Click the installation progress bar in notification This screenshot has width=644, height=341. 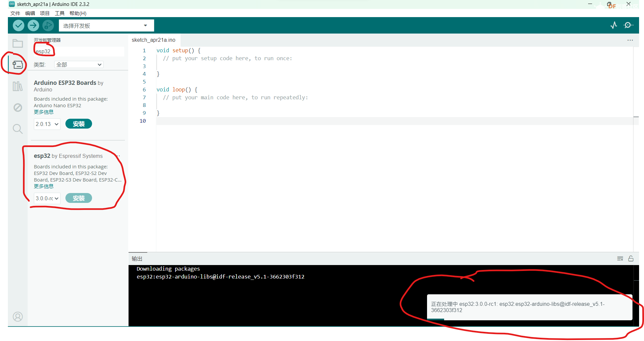[x=530, y=319]
